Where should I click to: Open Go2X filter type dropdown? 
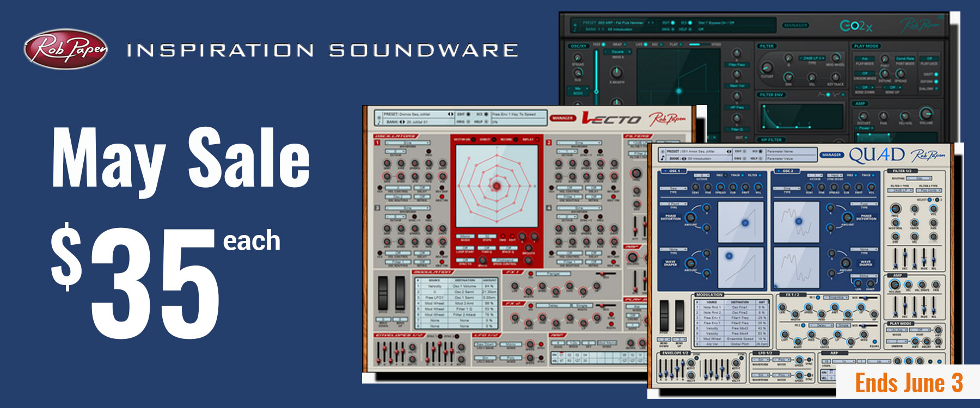(x=812, y=58)
